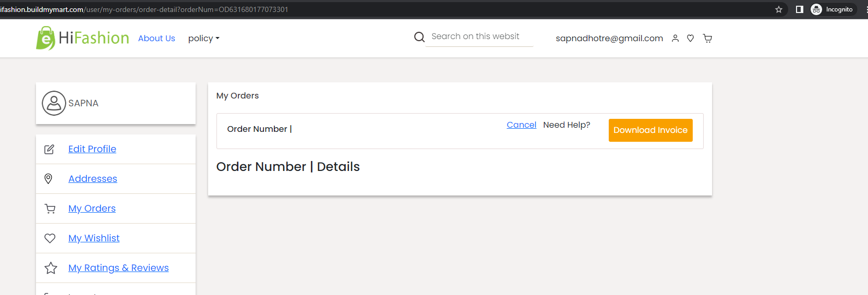Viewport: 868px width, 295px height.
Task: Open the shopping cart icon in header
Action: (707, 38)
